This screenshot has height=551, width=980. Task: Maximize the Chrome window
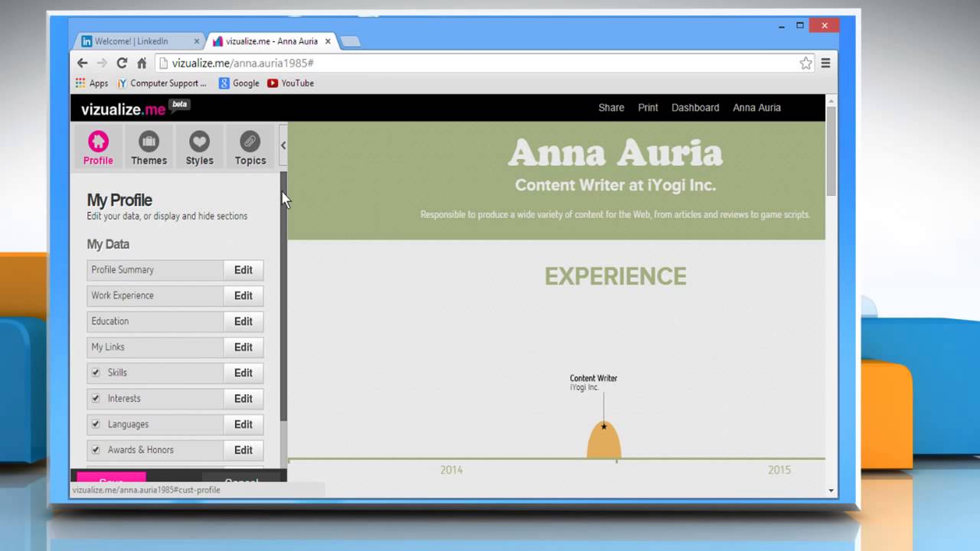[x=799, y=25]
